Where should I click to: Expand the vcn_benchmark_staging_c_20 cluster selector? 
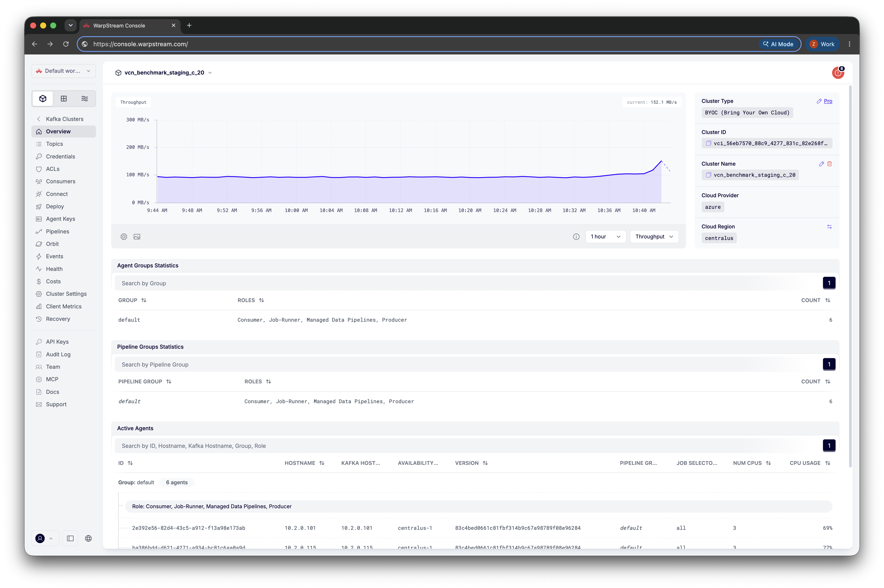[x=164, y=73]
